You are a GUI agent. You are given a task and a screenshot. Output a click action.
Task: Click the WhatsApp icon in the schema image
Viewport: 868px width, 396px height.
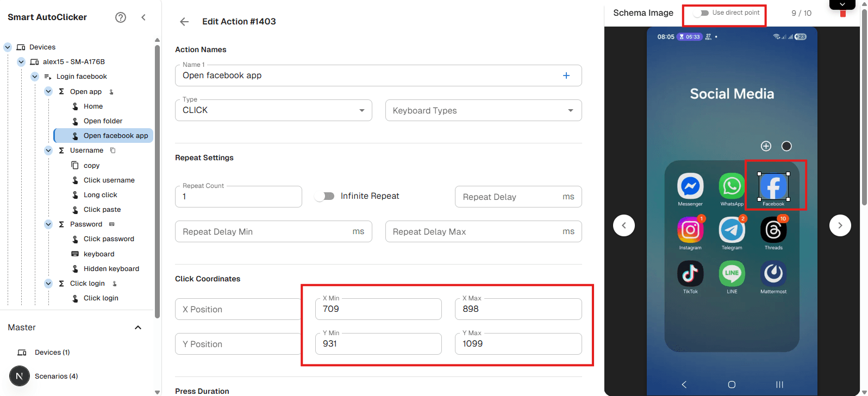[732, 186]
